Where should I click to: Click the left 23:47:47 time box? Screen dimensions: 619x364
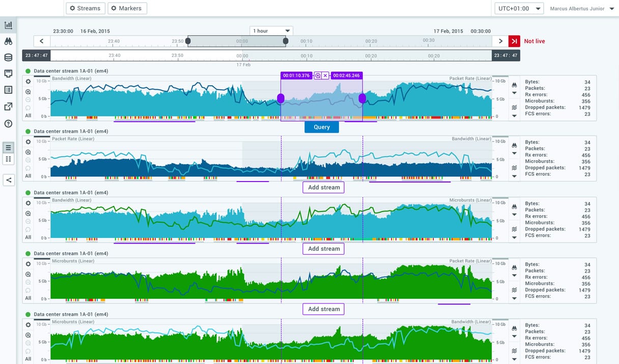coord(36,55)
